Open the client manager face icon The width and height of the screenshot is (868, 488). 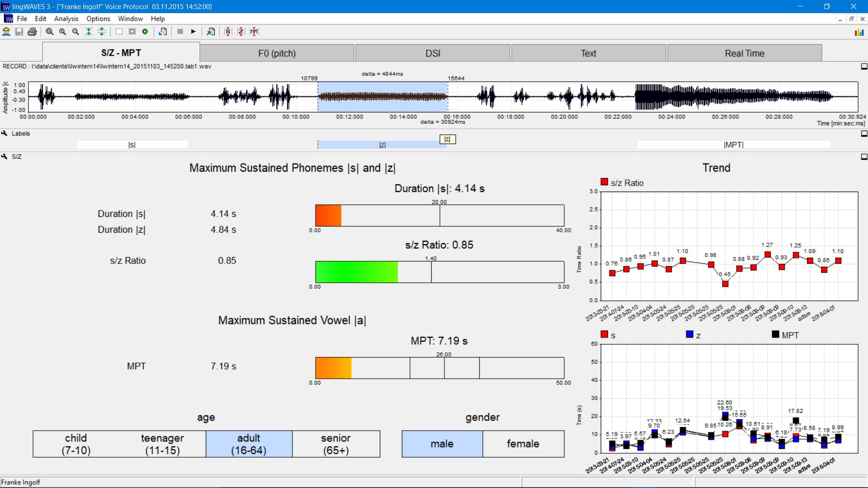6,32
